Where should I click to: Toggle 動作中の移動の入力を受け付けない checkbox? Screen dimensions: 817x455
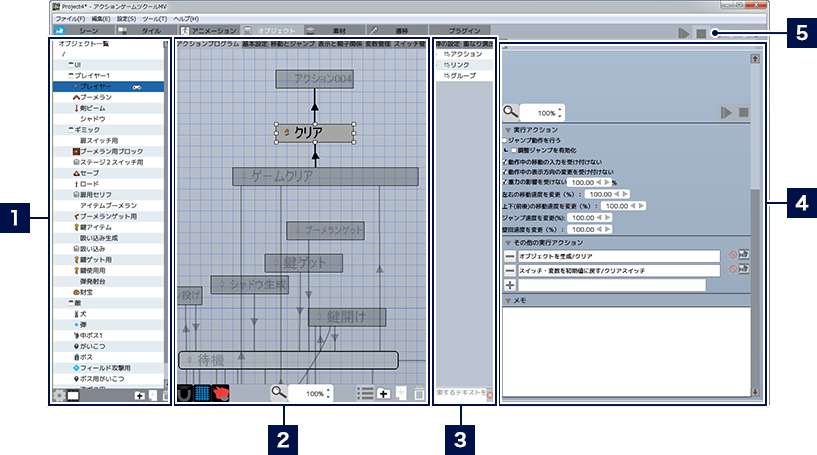(x=505, y=161)
